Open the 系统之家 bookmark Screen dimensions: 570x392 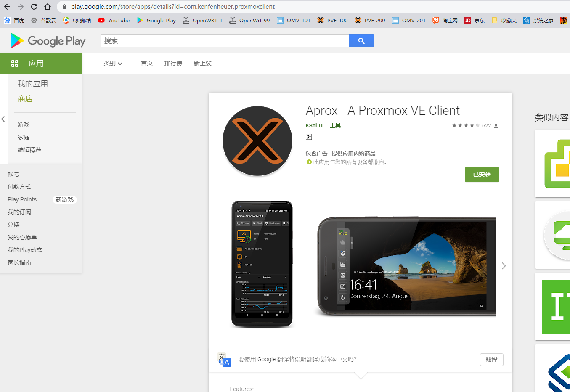coord(538,20)
